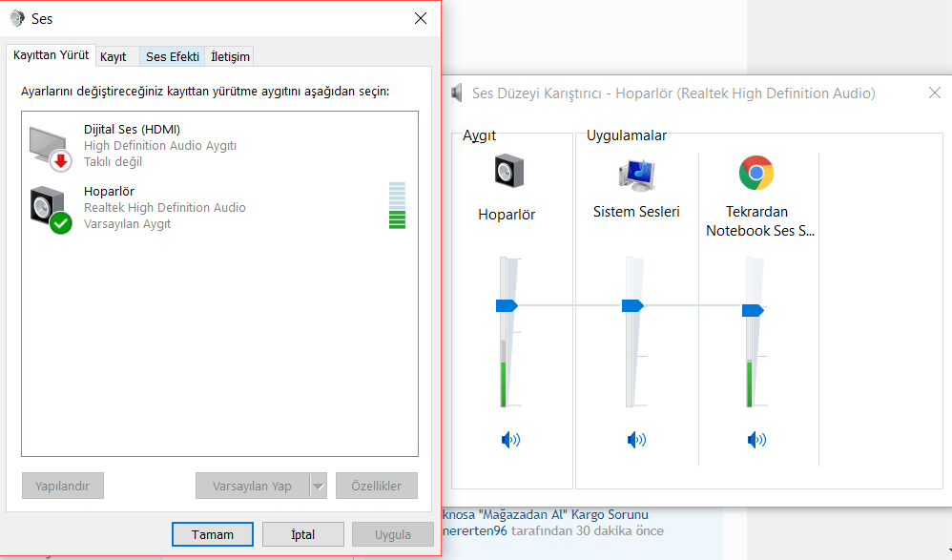Close the Ses dialog window

[420, 19]
